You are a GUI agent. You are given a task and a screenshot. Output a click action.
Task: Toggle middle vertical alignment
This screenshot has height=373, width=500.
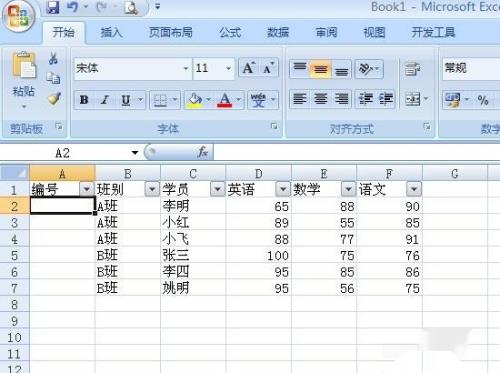click(320, 69)
